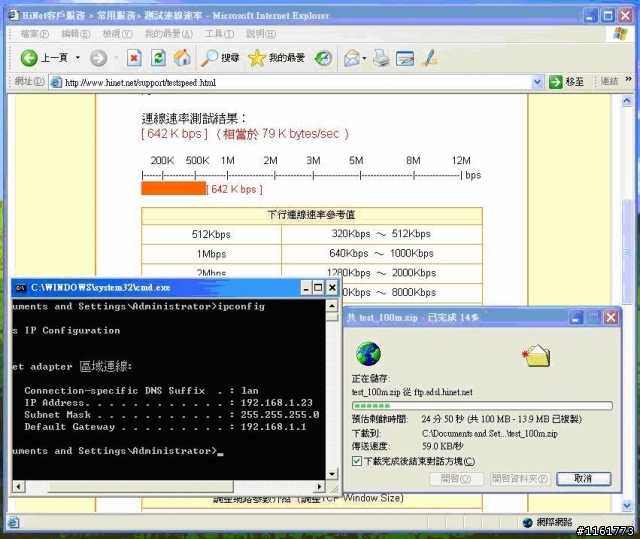This screenshot has height=539, width=640.
Task: Click the cmd horizontal scroll left arrow
Action: [x=18, y=486]
